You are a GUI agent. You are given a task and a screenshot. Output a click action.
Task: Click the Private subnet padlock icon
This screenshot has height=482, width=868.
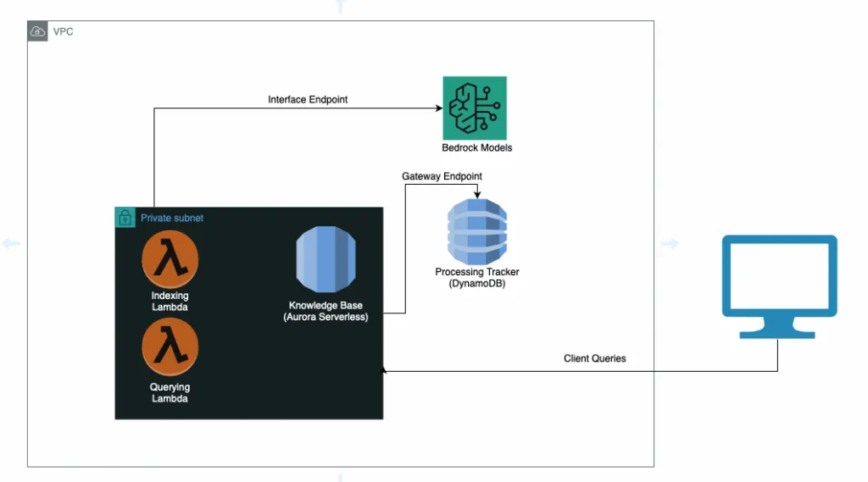click(125, 218)
